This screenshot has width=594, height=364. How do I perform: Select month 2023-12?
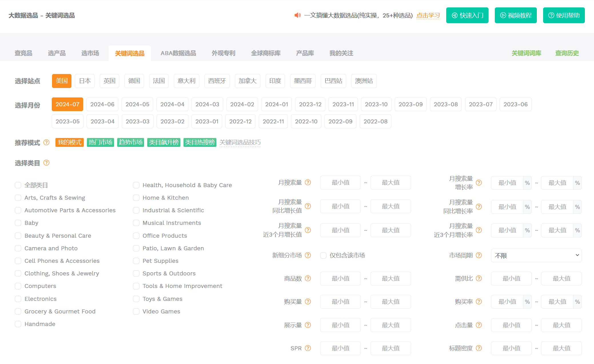pos(310,104)
